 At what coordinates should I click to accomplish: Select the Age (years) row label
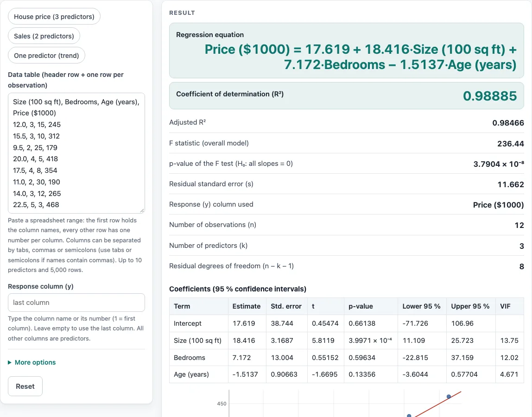coord(191,374)
